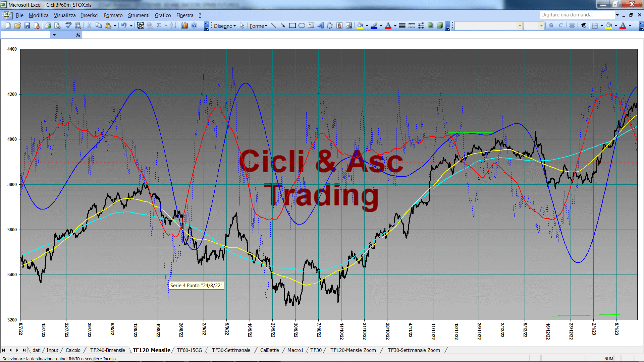Insert a diagram or org chart
Viewport: 644px width, 362px height.
(330, 25)
